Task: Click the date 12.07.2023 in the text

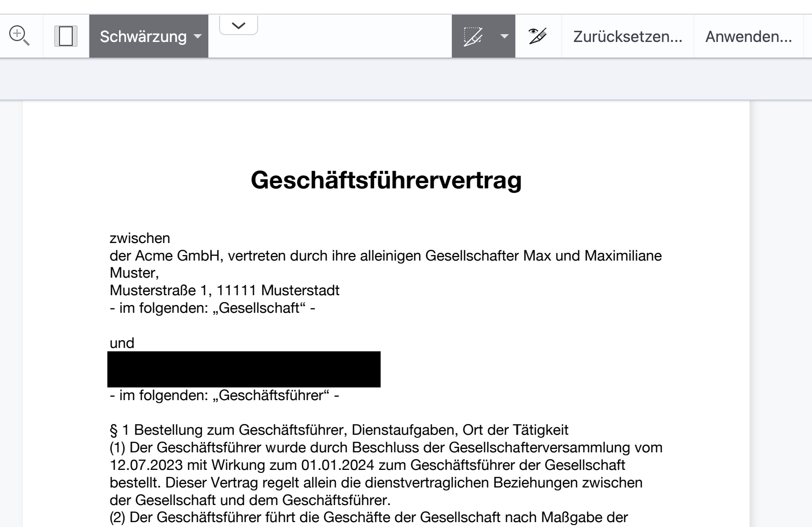Action: [146, 465]
